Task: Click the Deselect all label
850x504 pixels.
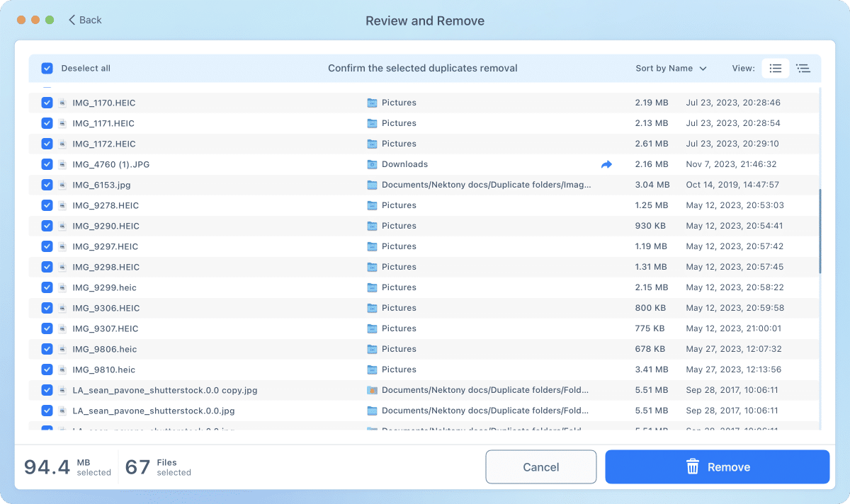Action: (86, 69)
